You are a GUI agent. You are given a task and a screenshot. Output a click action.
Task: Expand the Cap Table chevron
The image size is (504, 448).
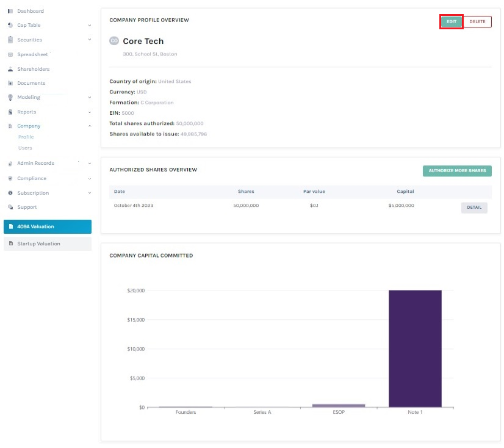click(90, 26)
